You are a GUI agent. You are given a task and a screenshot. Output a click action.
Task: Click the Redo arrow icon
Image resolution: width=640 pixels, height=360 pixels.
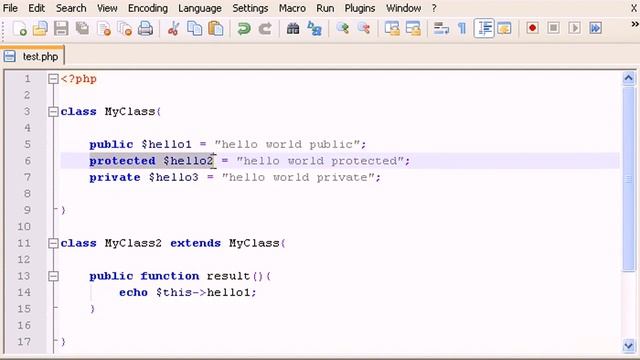click(265, 29)
